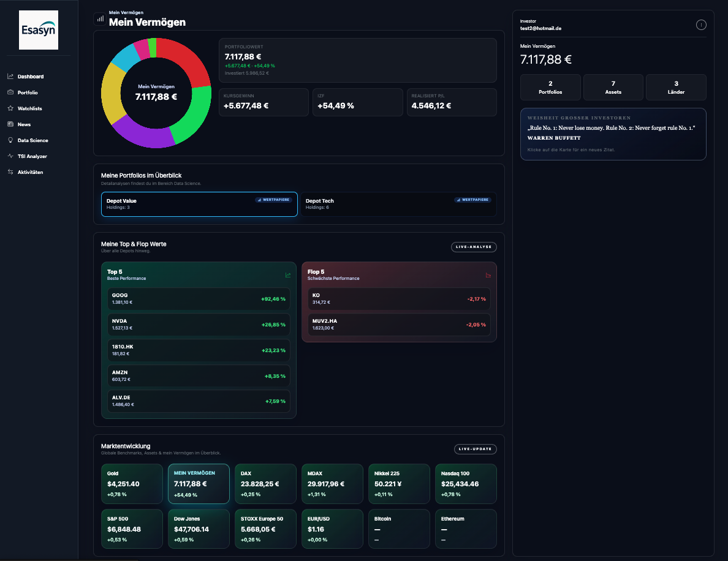Open WERTPAPIERE for Depot Tech
Viewport: 728px width, 561px height.
472,200
